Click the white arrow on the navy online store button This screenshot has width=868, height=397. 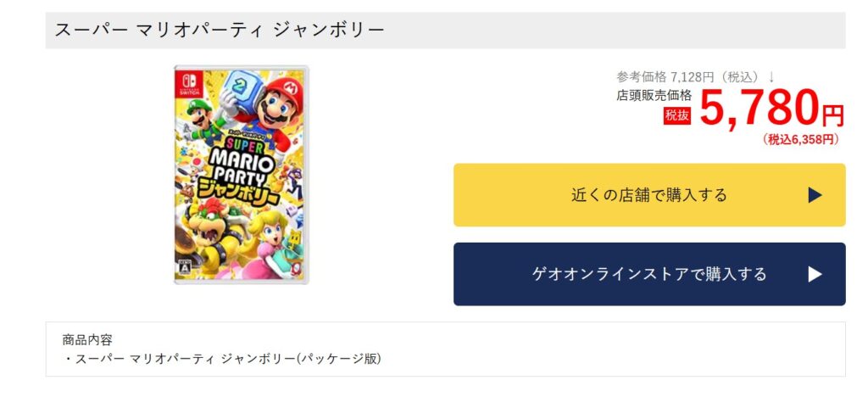coord(815,274)
